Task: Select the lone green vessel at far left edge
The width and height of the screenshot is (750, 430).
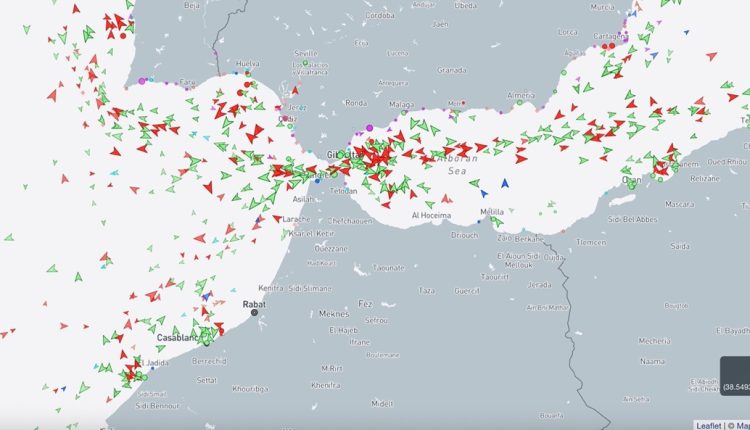Action: [x=9, y=237]
